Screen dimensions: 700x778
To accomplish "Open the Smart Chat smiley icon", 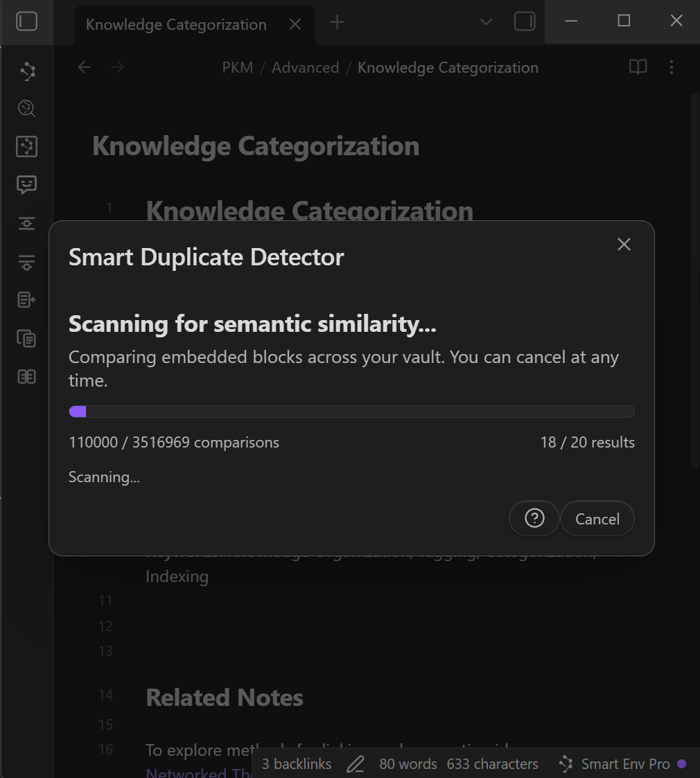I will pos(27,184).
